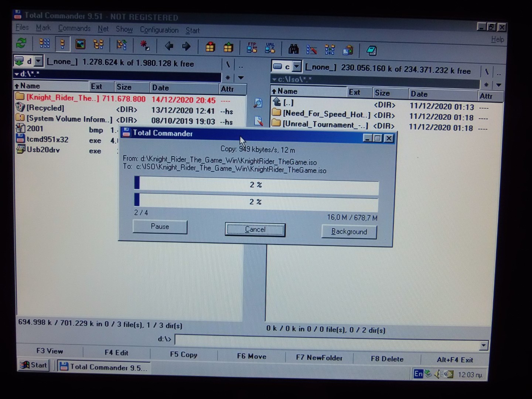
Task: Select the Need_For_Speed_Hot folder
Action: pyautogui.click(x=327, y=114)
